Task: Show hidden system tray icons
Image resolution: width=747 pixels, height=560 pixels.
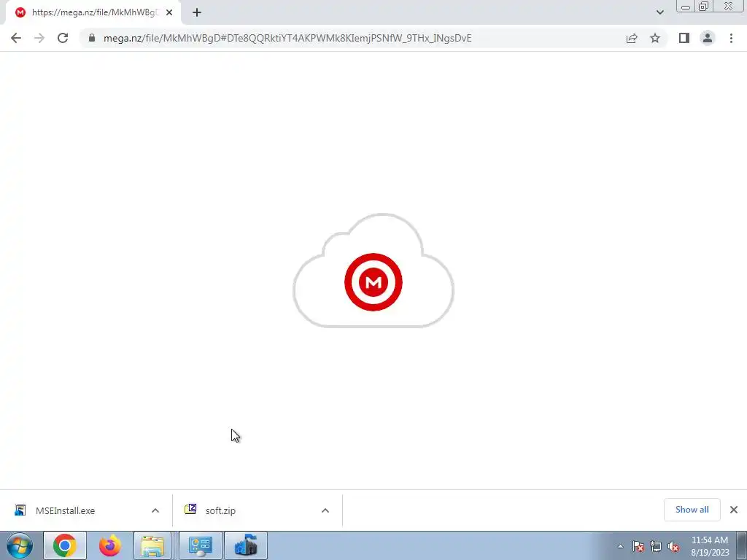Action: [620, 547]
